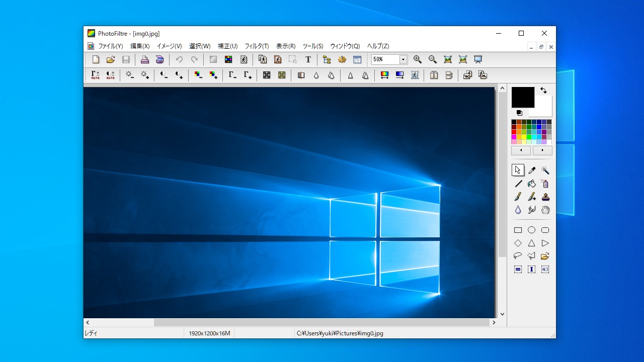Screen dimensions: 644x362
Task: Click the vertical scrollbar down arrow
Action: coord(502,314)
